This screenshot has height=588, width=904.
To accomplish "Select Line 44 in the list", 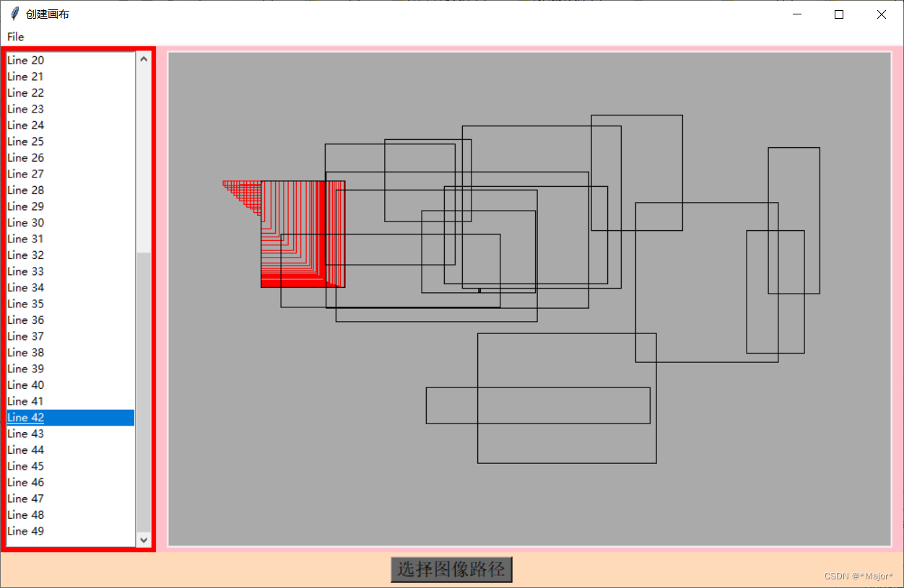I will tap(70, 450).
